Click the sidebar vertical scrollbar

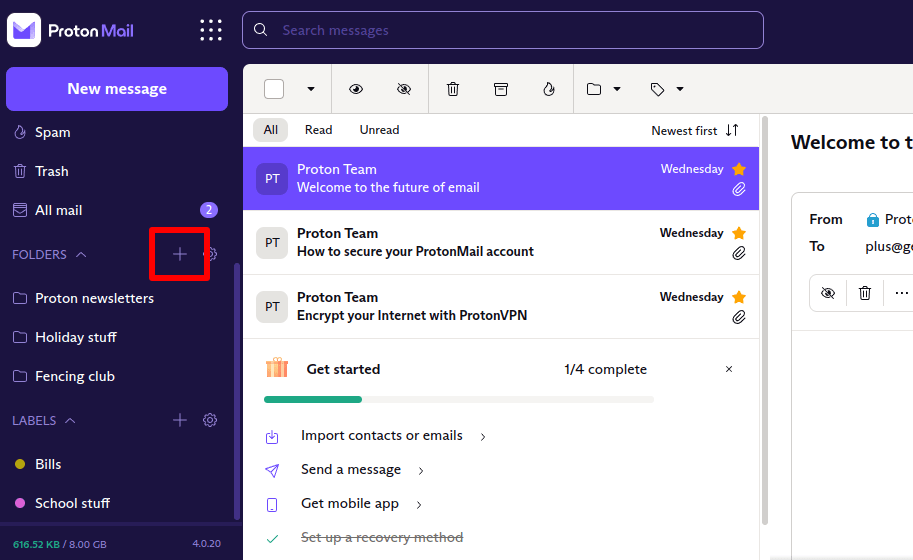point(236,390)
